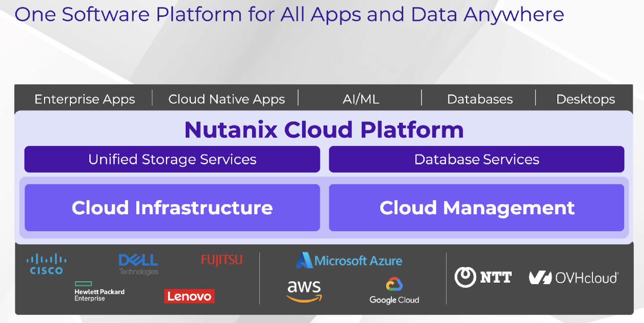Choose the Databases category
Image resolution: width=644 pixels, height=323 pixels.
[x=480, y=99]
